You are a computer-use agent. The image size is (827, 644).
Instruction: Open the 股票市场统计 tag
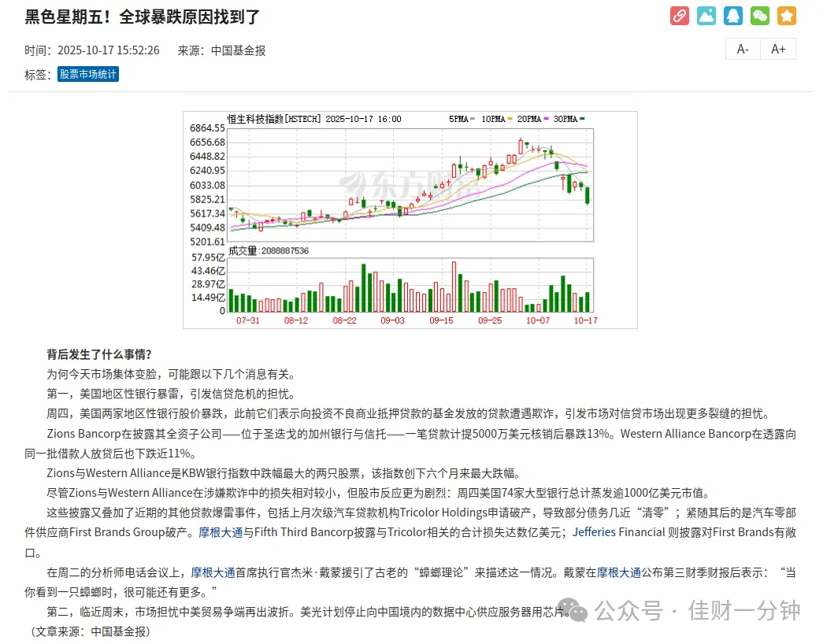point(88,74)
